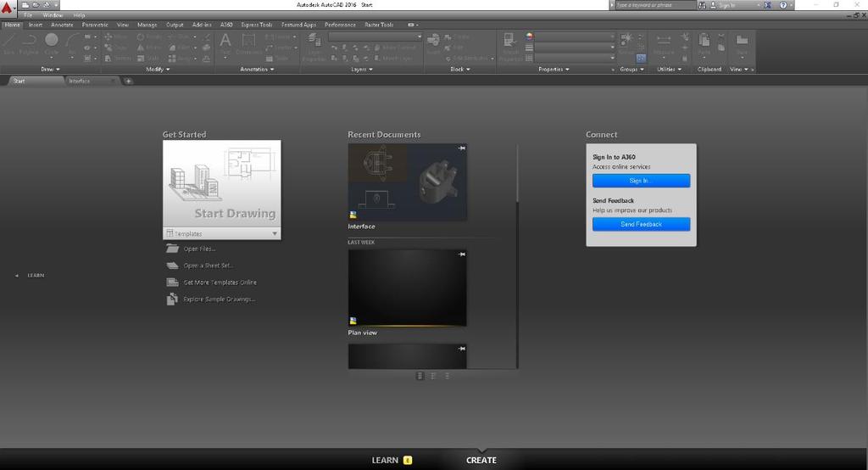Click the object color wheel icon

(529, 36)
